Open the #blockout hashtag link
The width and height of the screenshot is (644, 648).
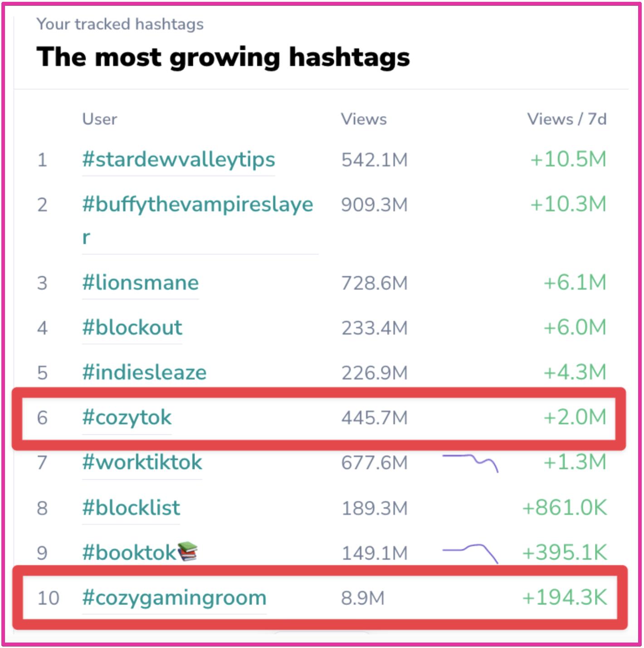coord(132,328)
